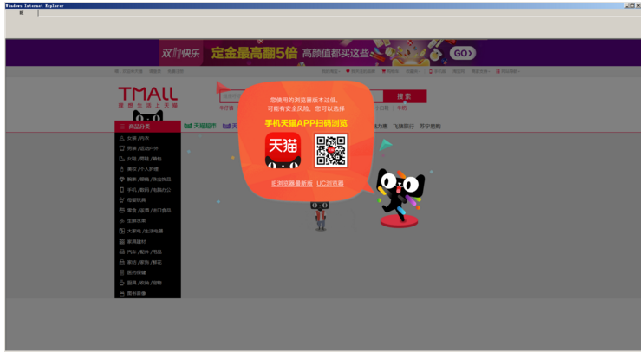This screenshot has width=644, height=353.
Task: Open the 苏宁易购 nav tab
Action: [x=430, y=126]
